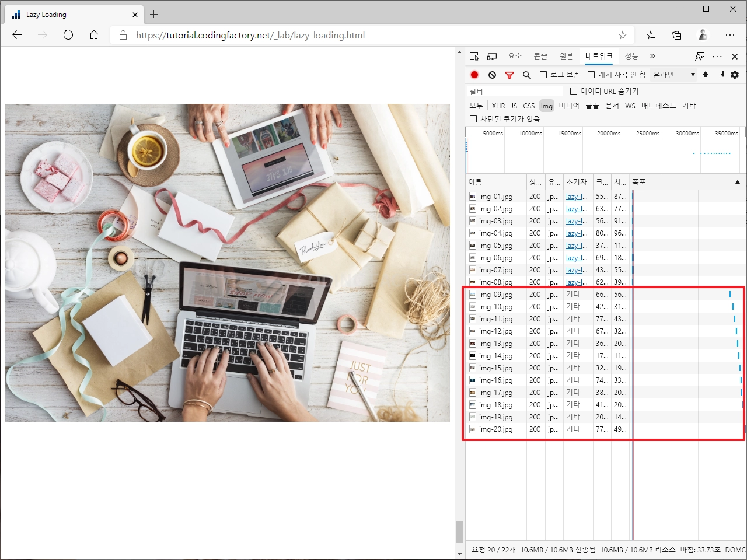Filter requests by JS

514,106
